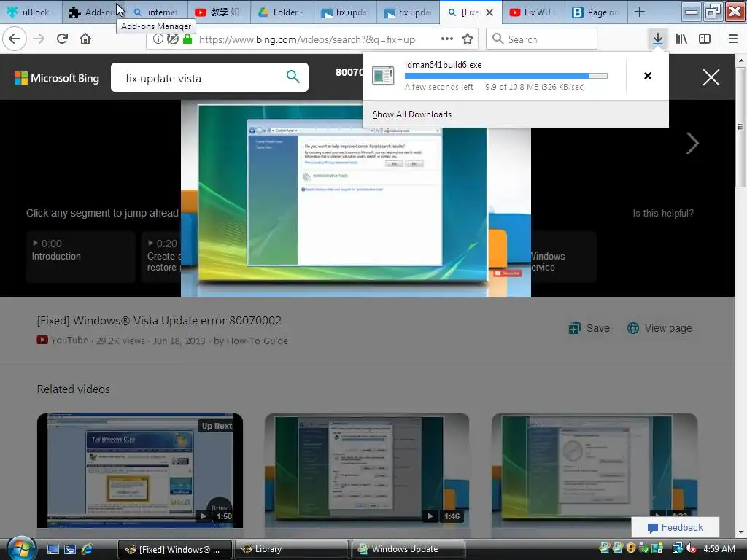Viewport: 747px width, 560px height.
Task: Click the browser forward arrow
Action: pyautogui.click(x=39, y=39)
